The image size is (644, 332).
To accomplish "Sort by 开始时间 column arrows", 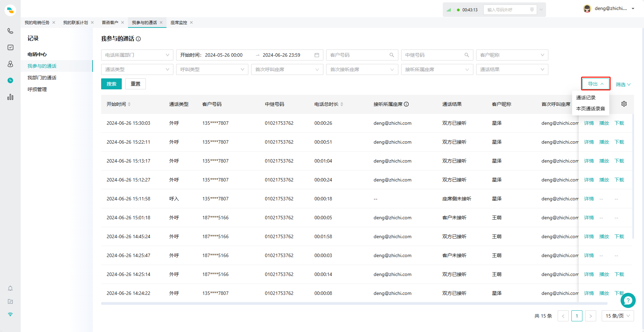I will (129, 104).
